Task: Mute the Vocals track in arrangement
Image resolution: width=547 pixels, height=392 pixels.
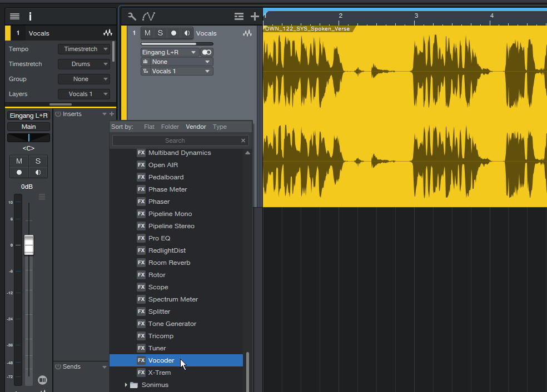Action: [147, 33]
